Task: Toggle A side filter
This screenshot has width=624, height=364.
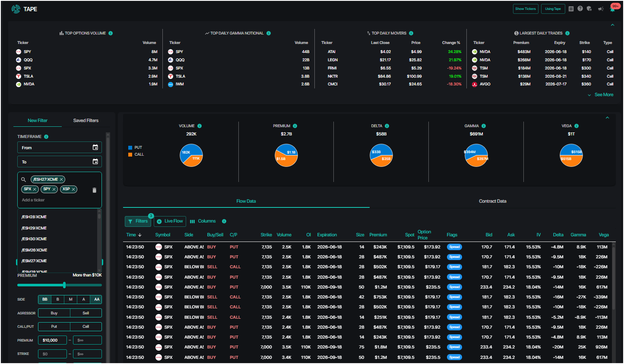Action: (x=84, y=299)
